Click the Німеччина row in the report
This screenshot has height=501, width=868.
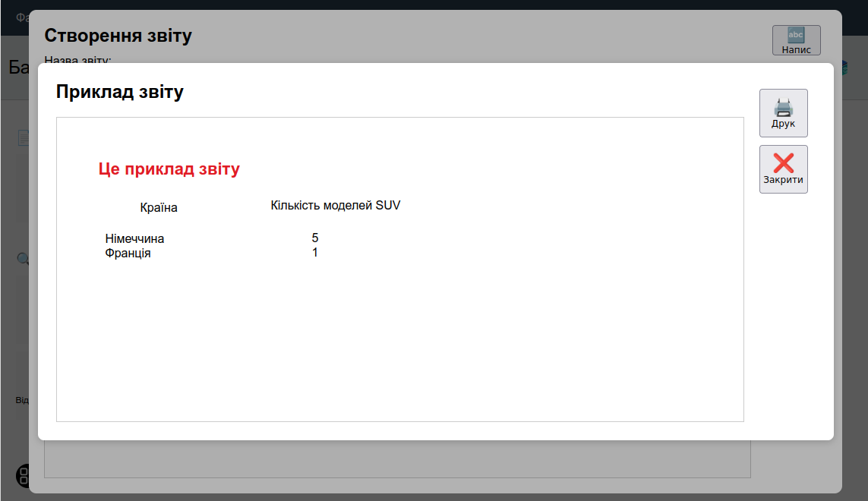pos(134,238)
